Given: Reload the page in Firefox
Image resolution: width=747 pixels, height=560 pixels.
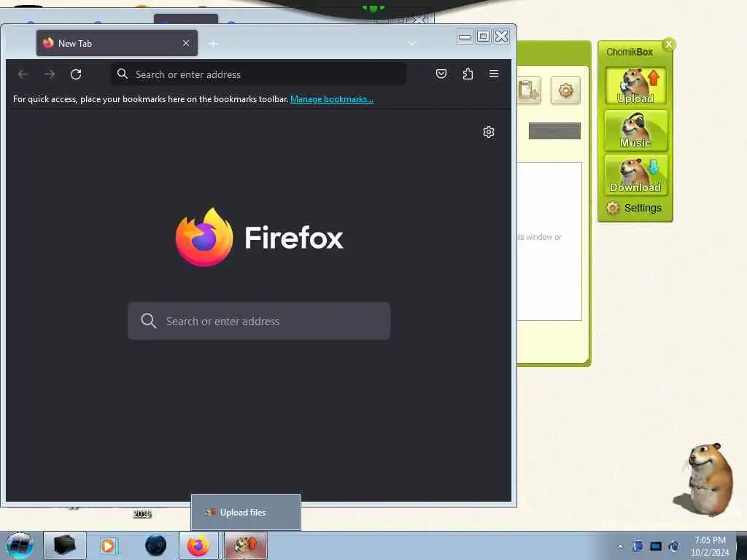Looking at the screenshot, I should coord(76,74).
